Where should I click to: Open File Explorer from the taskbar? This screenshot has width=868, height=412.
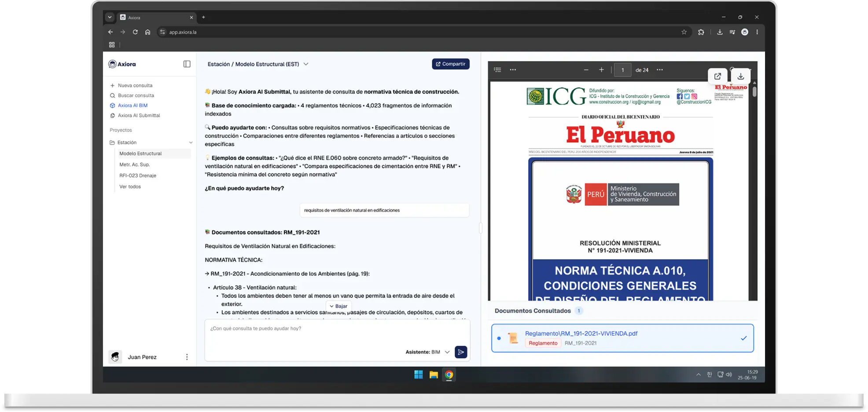pyautogui.click(x=434, y=375)
